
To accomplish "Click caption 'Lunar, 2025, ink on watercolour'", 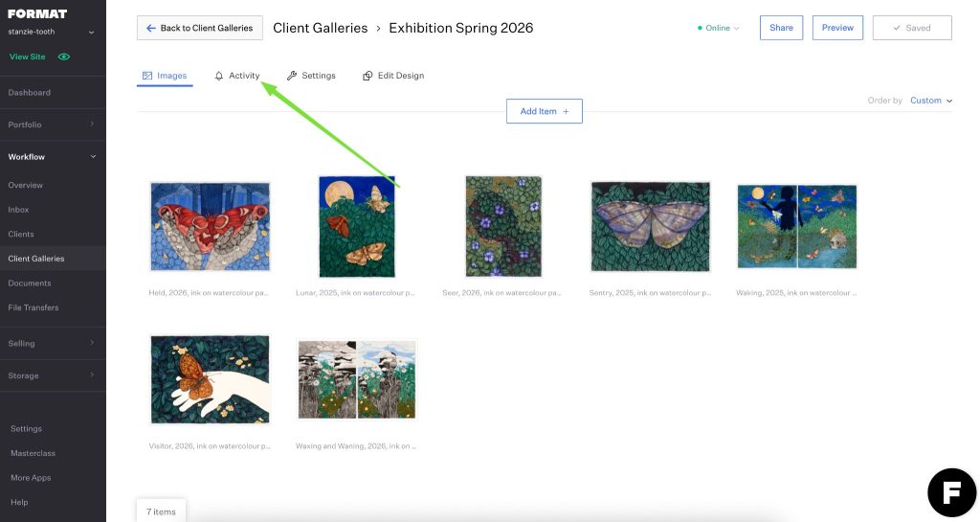I will click(355, 292).
